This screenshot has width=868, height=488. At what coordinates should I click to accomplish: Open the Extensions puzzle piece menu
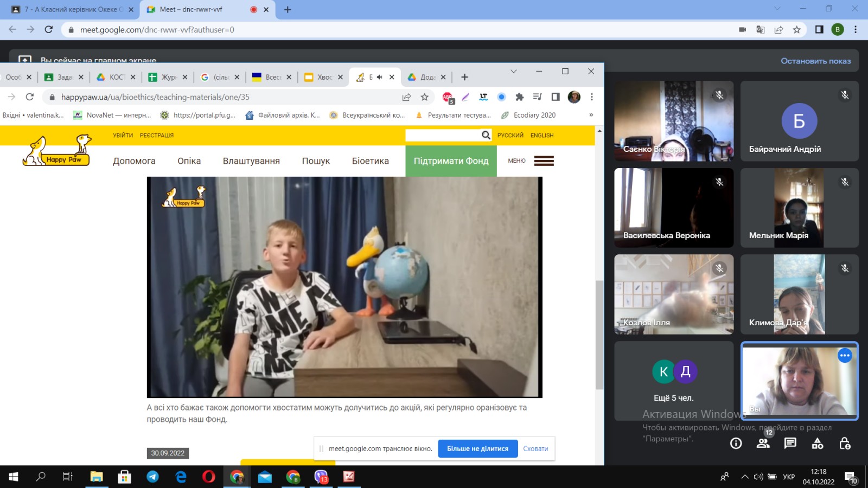[x=519, y=97]
